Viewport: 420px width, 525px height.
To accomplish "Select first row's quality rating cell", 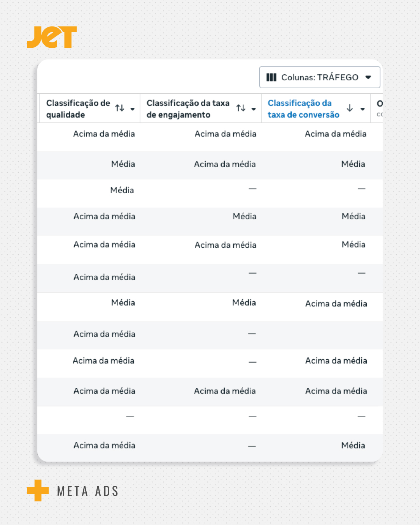I will [104, 134].
